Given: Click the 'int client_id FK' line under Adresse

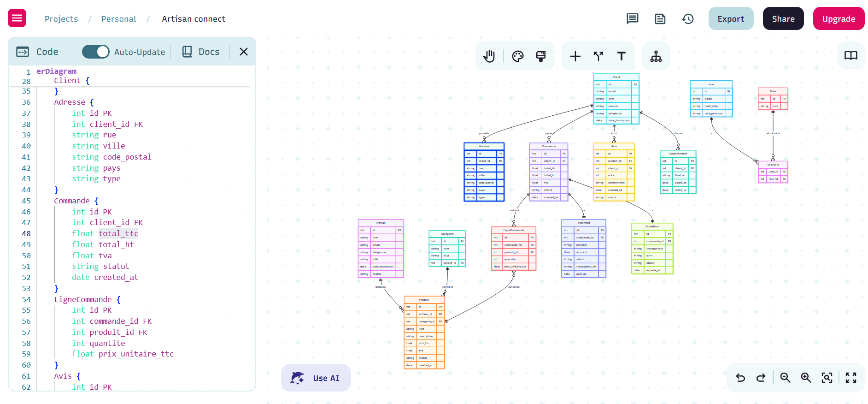Looking at the screenshot, I should (x=107, y=124).
